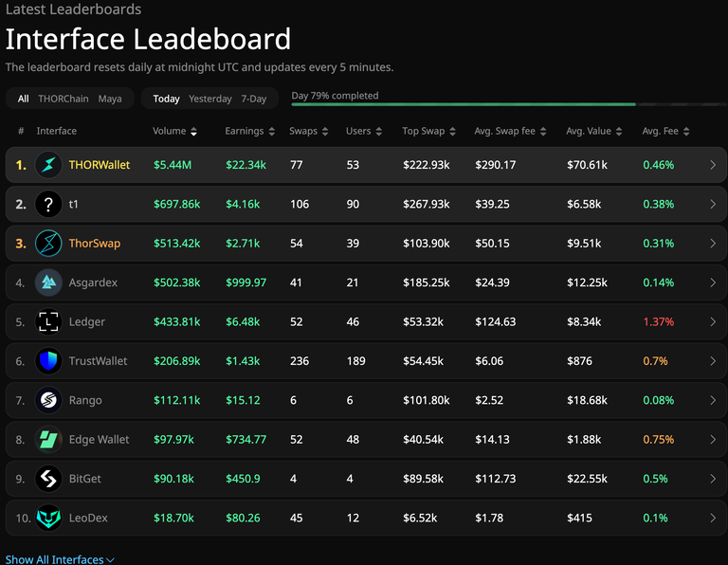
Task: Click the BitGet interface name
Action: click(84, 479)
